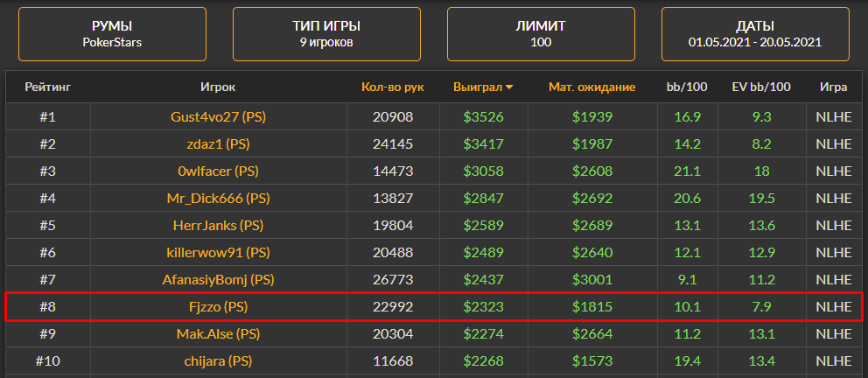Click the Выиграл sort arrow icon
Image resolution: width=868 pixels, height=378 pixels.
pyautogui.click(x=509, y=87)
